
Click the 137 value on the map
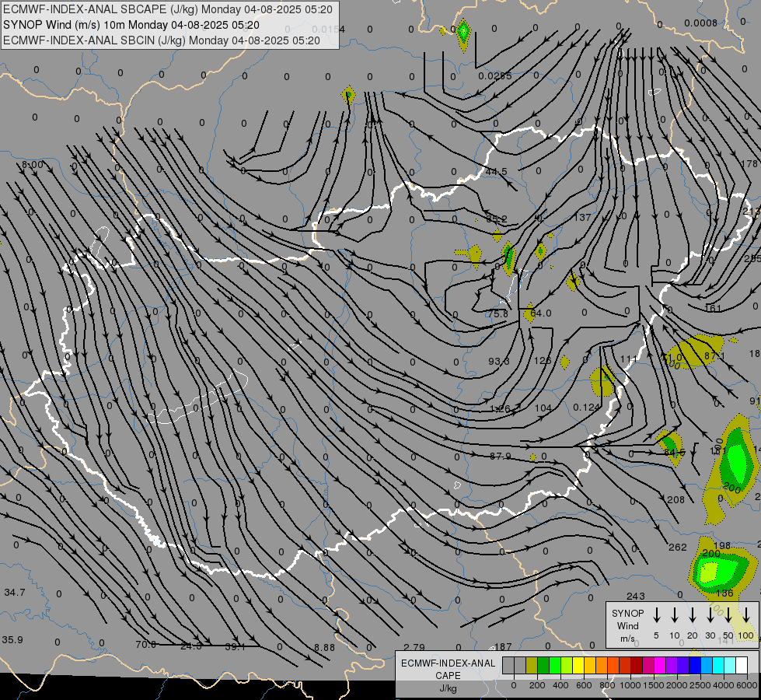click(582, 217)
